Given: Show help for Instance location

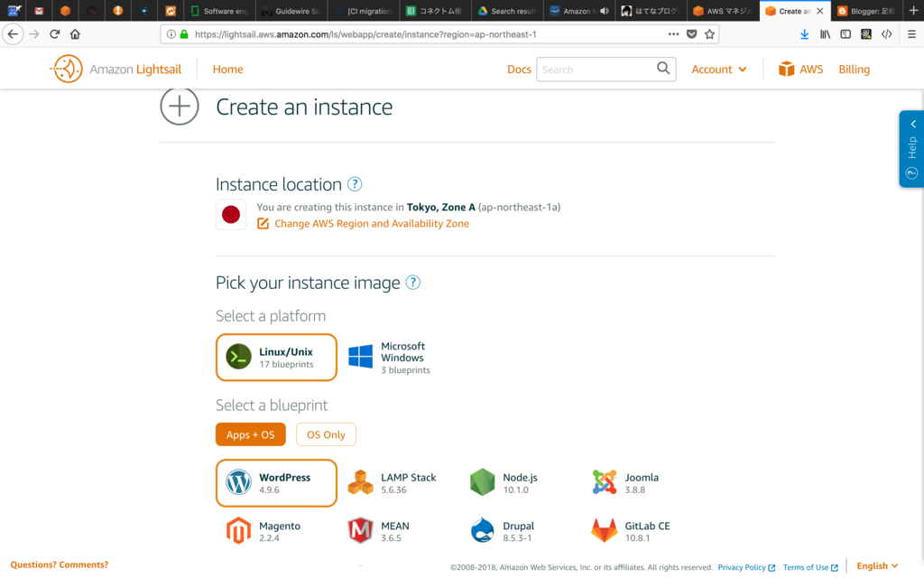Looking at the screenshot, I should (354, 184).
